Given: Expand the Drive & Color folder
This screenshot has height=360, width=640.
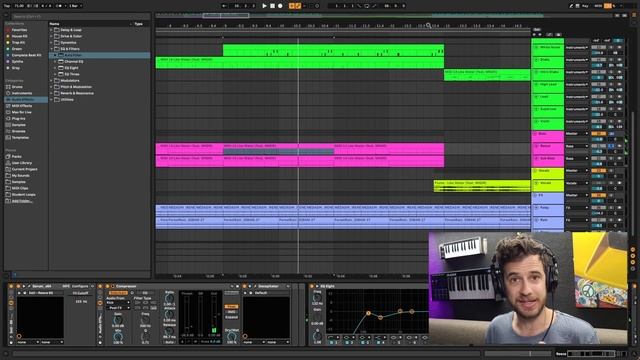Looking at the screenshot, I should (x=51, y=36).
